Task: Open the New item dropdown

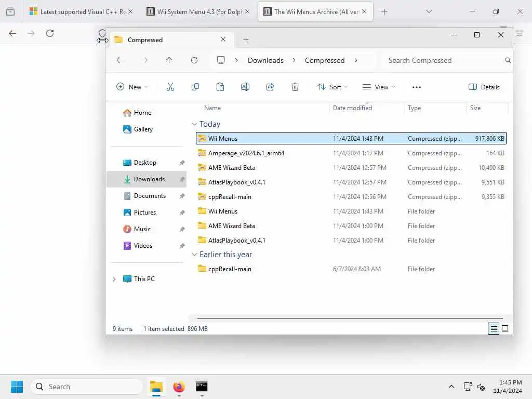Action: pyautogui.click(x=132, y=87)
